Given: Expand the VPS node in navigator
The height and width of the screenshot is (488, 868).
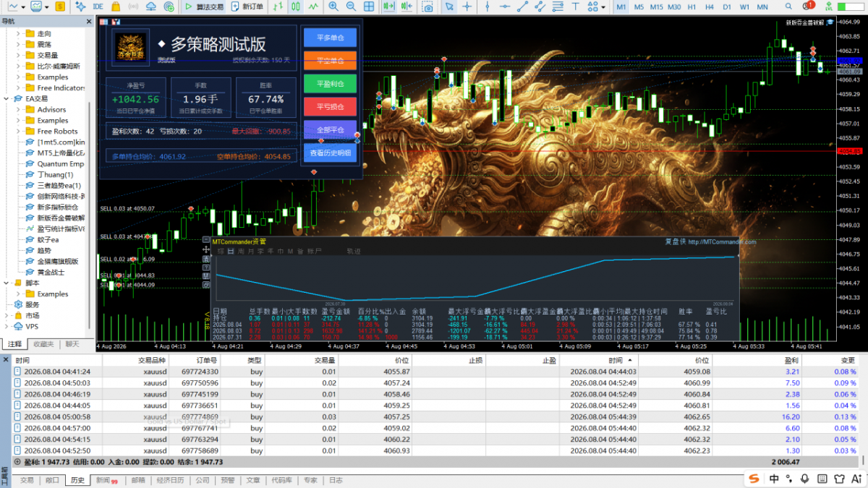Looking at the screenshot, I should [7, 327].
